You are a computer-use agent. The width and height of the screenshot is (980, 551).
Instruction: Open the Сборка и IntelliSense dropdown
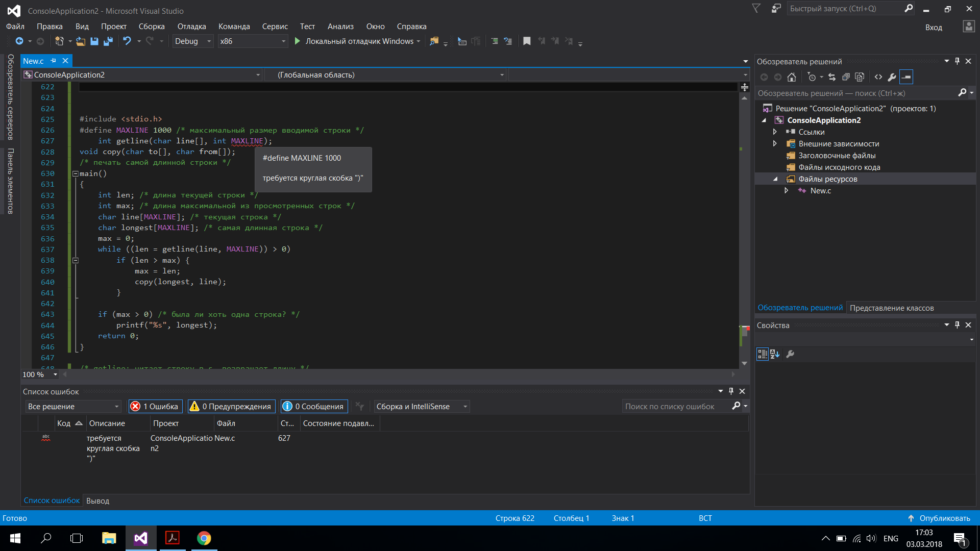point(422,407)
